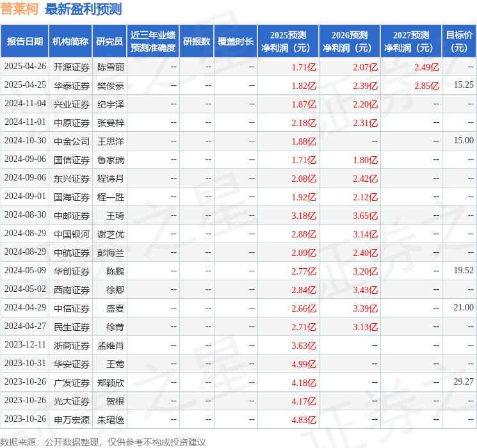Screen dimensions: 477x448
Task: Click 4.99亿 in 华安证券 row
Action: tap(303, 364)
